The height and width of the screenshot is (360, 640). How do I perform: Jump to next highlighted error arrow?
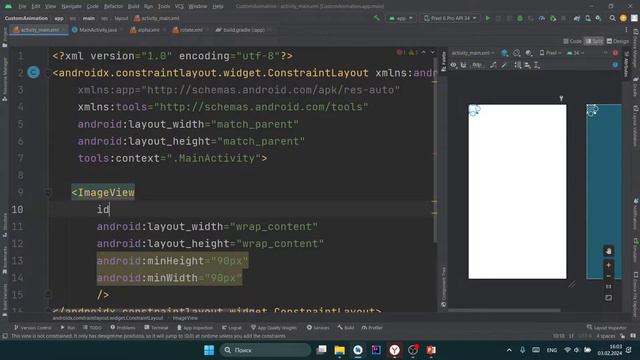432,53
